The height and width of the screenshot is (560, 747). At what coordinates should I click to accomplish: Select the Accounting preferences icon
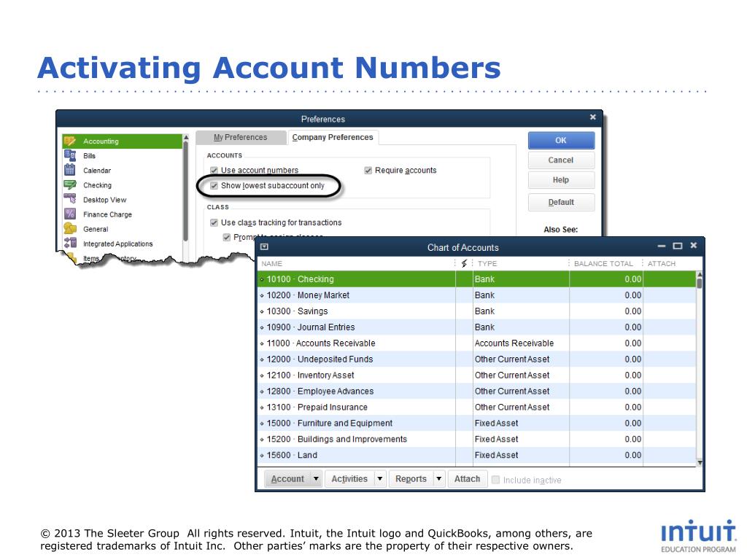point(70,141)
